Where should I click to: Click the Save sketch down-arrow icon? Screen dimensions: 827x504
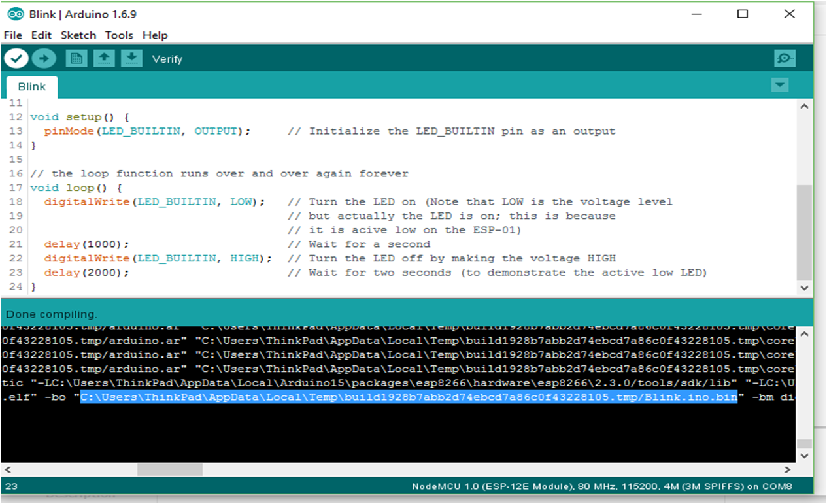pos(131,59)
